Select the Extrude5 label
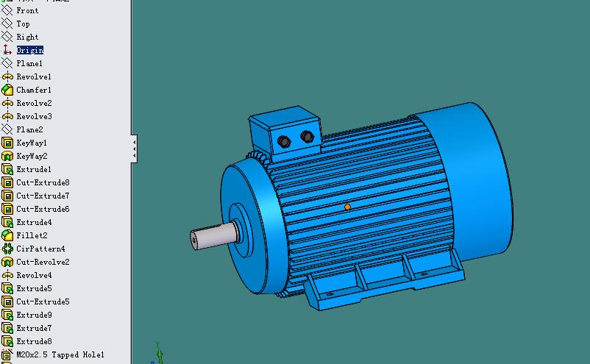 [x=35, y=288]
